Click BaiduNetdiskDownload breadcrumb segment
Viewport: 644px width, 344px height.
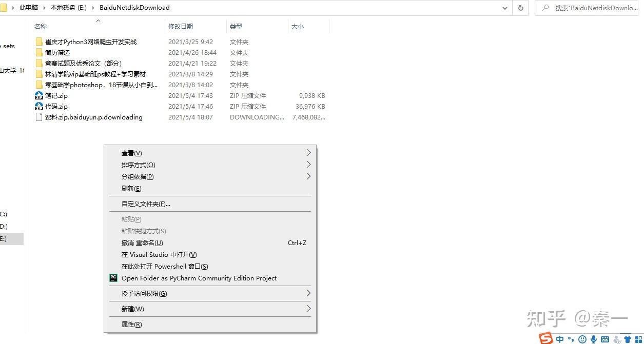[134, 8]
